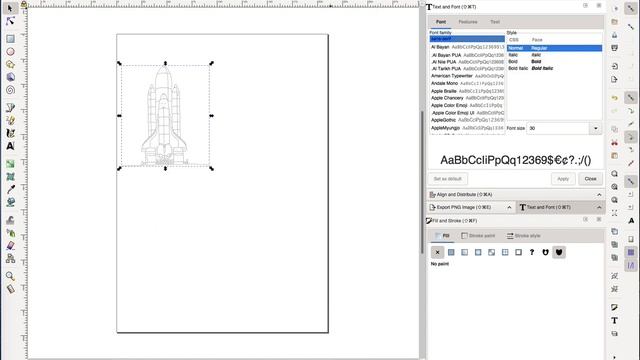640x360 pixels.
Task: Choose No paint fill option
Action: coord(437,252)
